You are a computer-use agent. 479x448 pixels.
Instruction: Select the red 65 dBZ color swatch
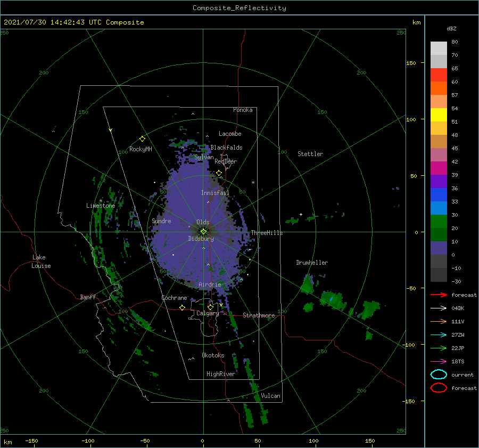[439, 75]
